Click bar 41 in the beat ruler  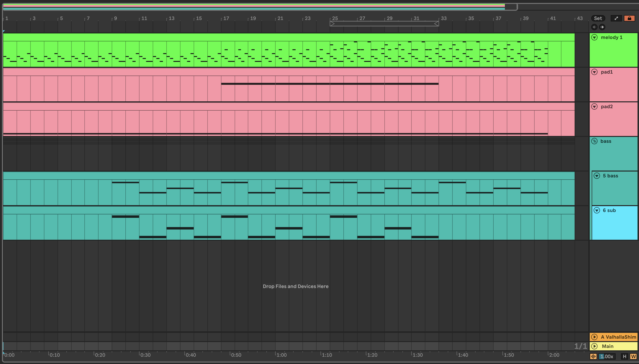pos(553,18)
